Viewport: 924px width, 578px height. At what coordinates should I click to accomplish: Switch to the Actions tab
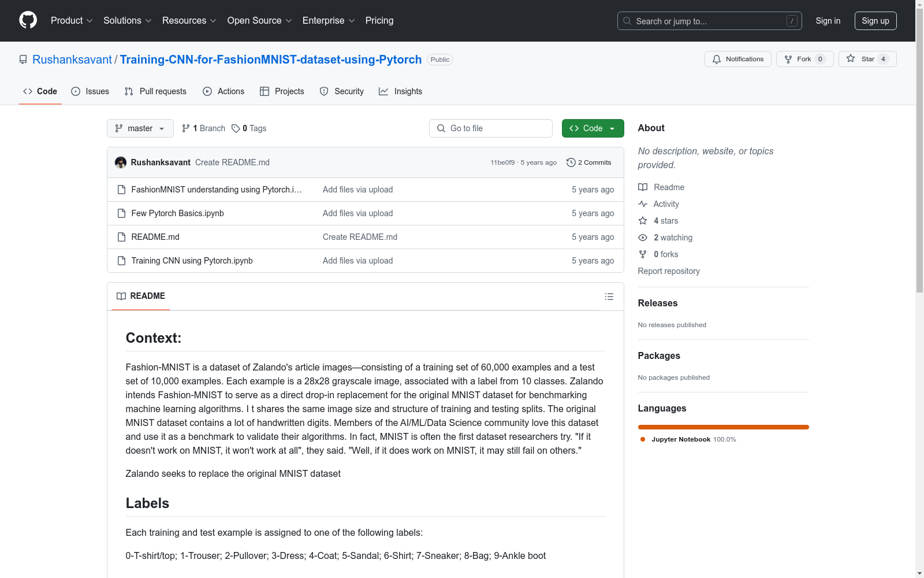pyautogui.click(x=223, y=91)
